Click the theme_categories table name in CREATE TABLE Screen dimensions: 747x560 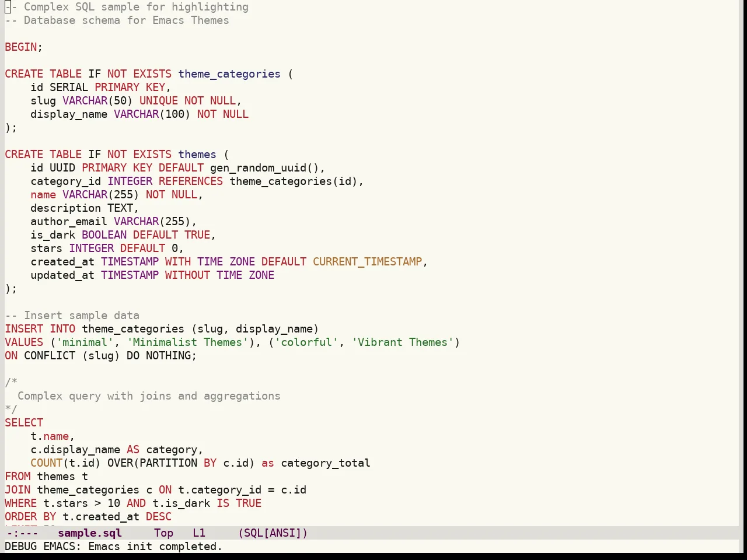229,74
